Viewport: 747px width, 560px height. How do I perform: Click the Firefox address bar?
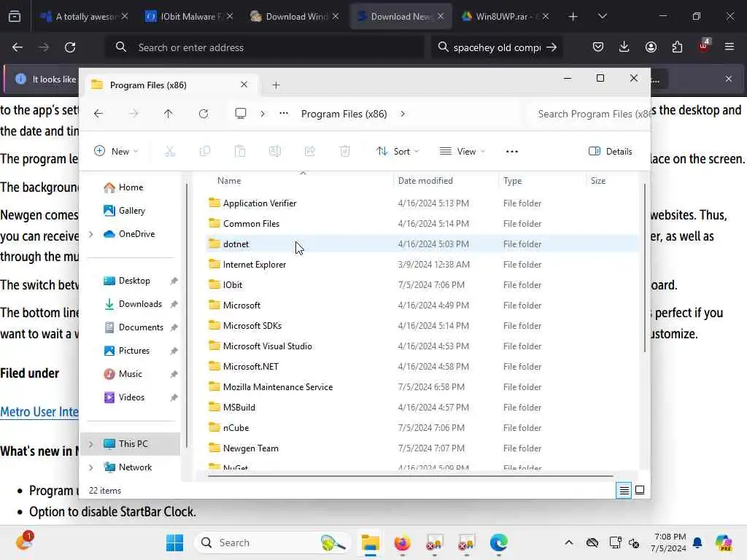[265, 47]
